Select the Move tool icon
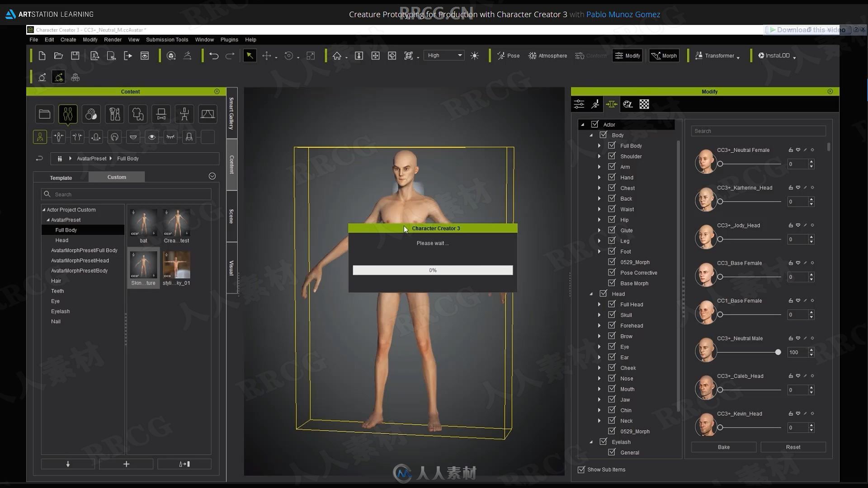Screen dimensions: 868x488 point(266,56)
